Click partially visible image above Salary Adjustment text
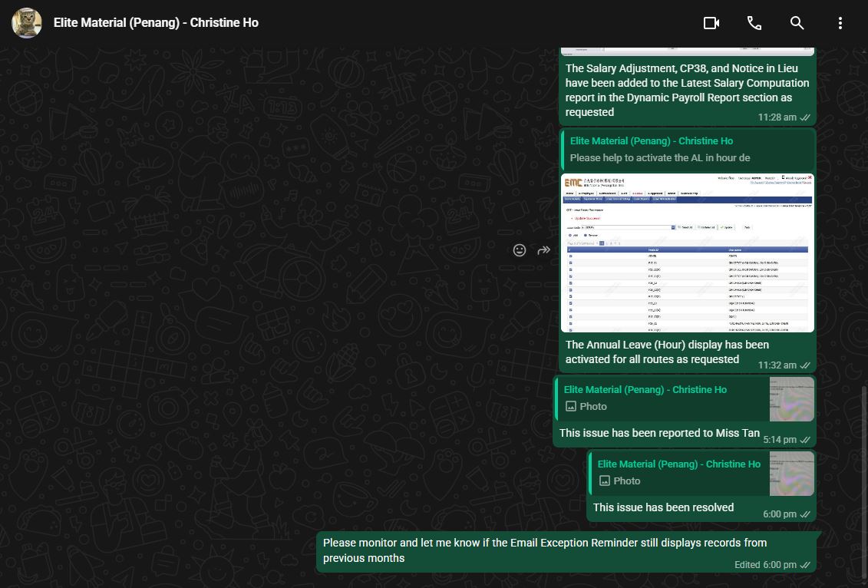The width and height of the screenshot is (868, 588). pos(688,51)
